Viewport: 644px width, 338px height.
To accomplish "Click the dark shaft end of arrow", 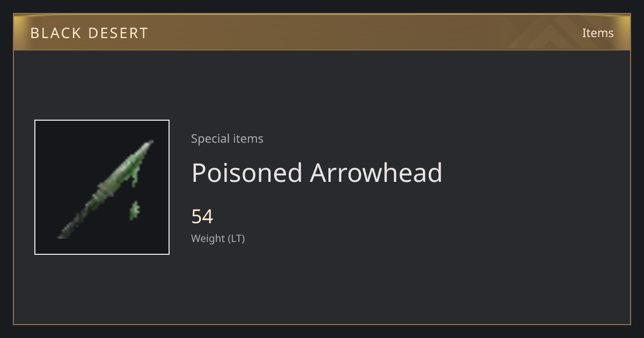I will pos(67,230).
